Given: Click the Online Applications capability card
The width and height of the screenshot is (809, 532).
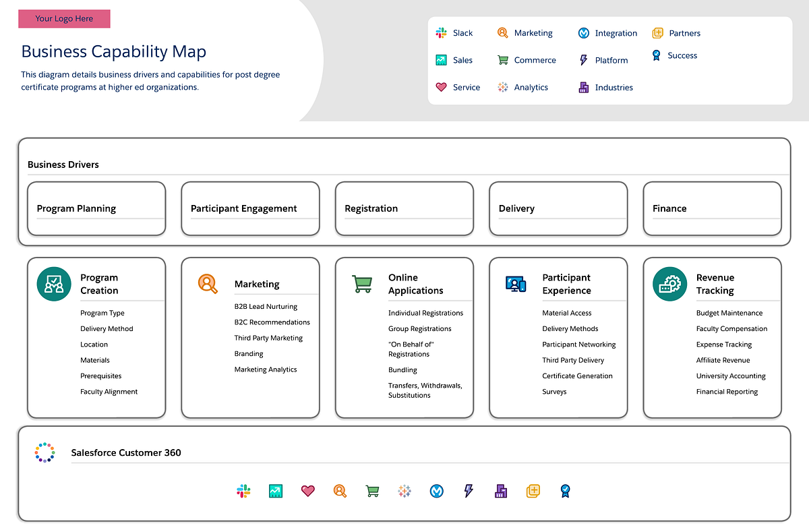Looking at the screenshot, I should 404,337.
